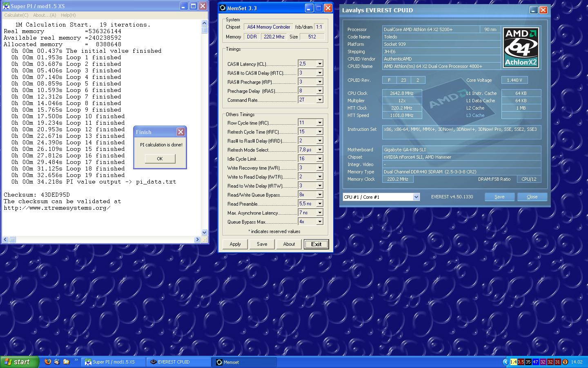Image resolution: width=588 pixels, height=368 pixels.
Task: Click the Checksum: 43DED95D line
Action: [x=37, y=195]
